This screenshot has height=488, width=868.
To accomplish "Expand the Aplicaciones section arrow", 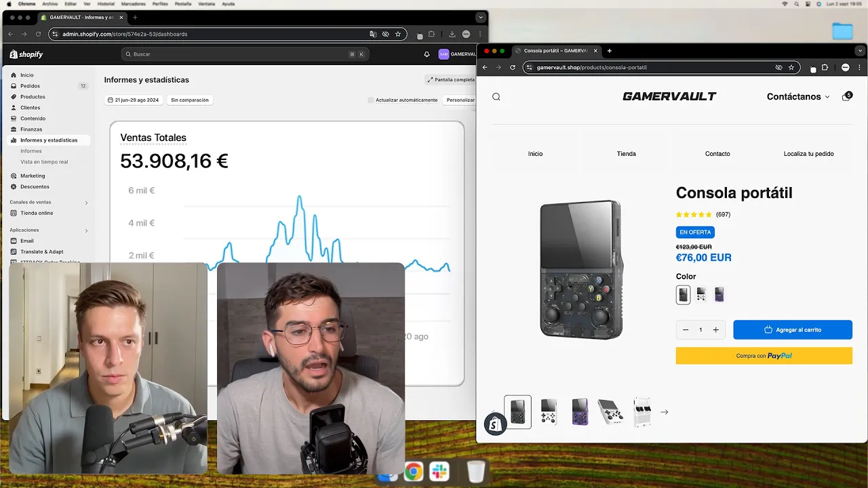I will [86, 230].
